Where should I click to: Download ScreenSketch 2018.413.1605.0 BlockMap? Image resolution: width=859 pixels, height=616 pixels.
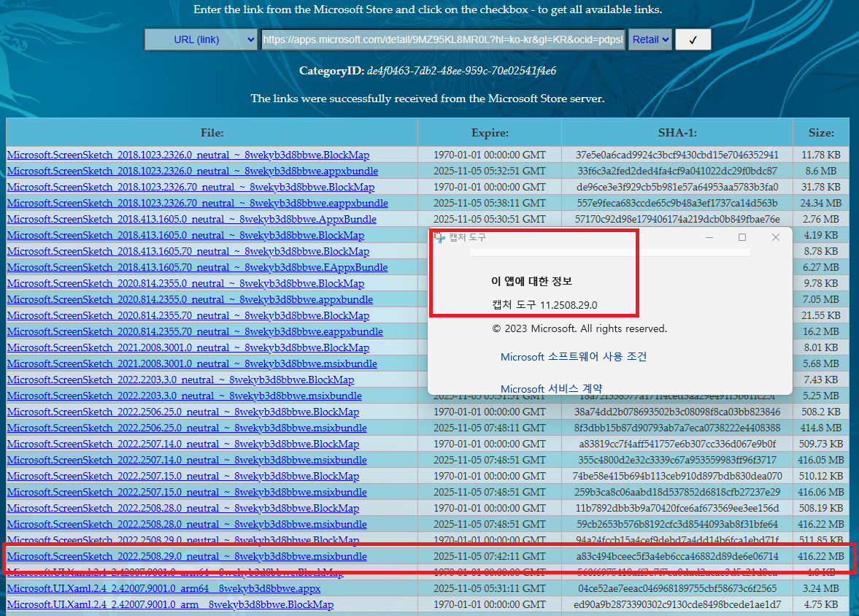point(185,235)
